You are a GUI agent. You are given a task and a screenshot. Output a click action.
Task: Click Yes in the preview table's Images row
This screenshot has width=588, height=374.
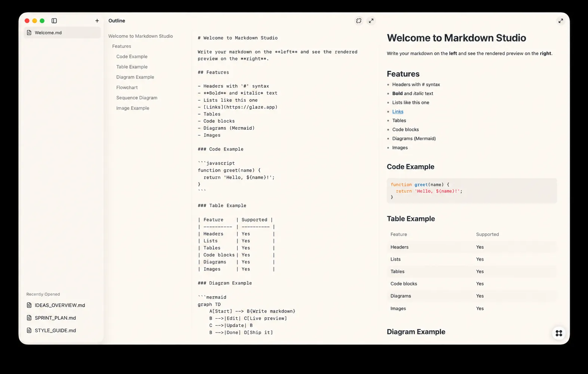480,309
